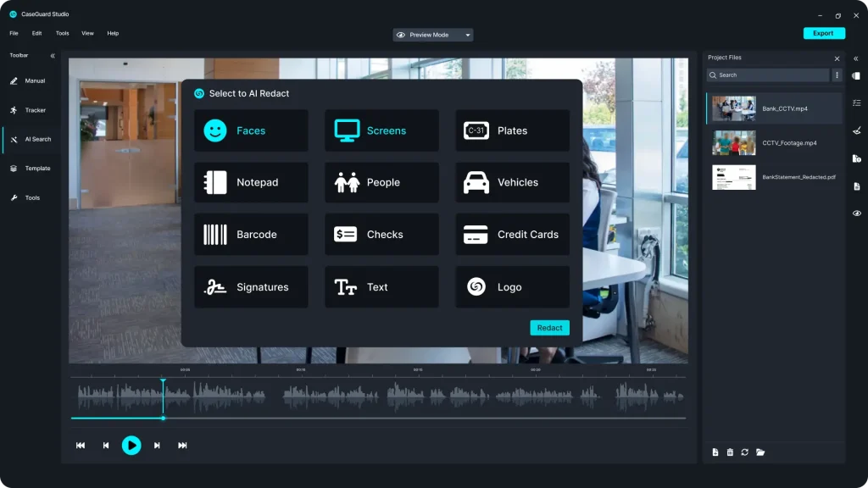Pick the Signatures redaction option
Viewport: 868px width, 488px height.
[x=251, y=286]
